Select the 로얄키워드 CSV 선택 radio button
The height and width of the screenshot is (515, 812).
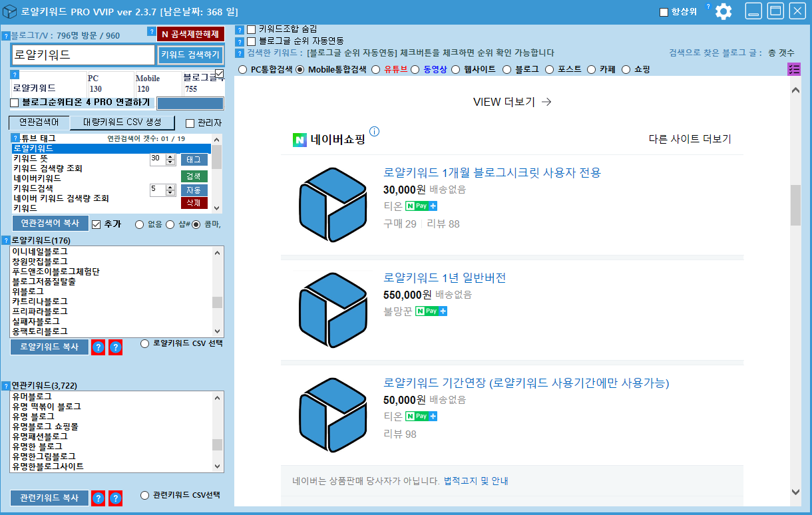(x=145, y=344)
